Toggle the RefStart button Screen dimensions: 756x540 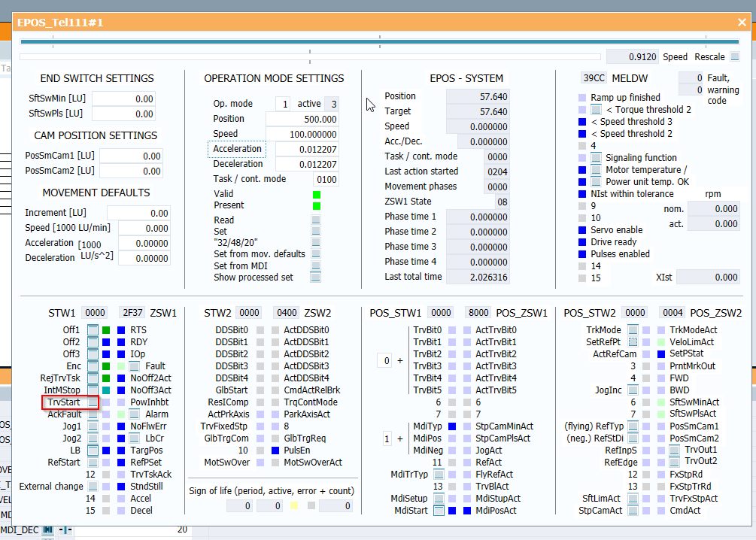click(93, 463)
